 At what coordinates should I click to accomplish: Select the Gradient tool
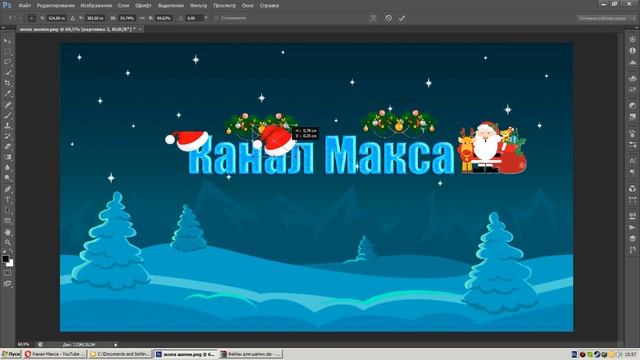point(7,157)
